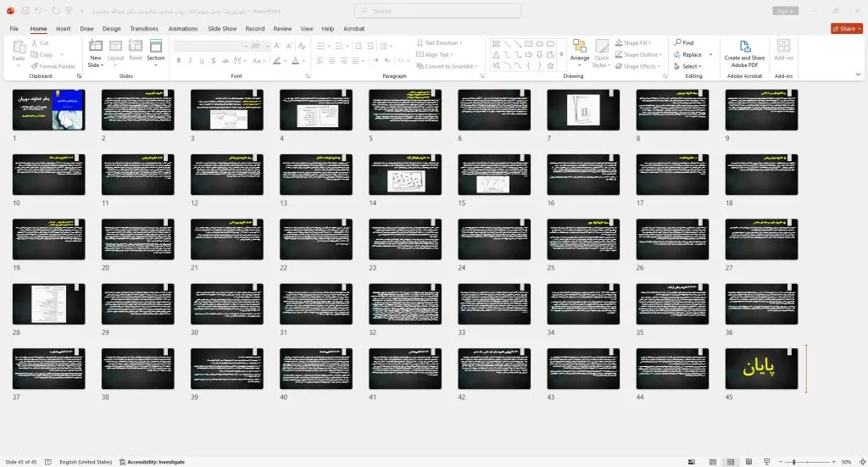
Task: Click the Paste clipboard icon
Action: tap(19, 47)
